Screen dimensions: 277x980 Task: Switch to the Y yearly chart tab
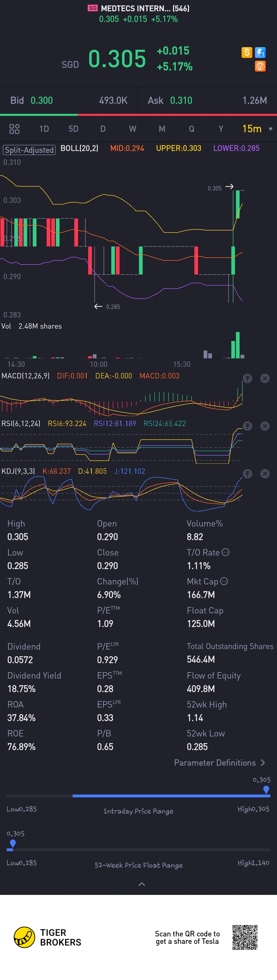221,129
